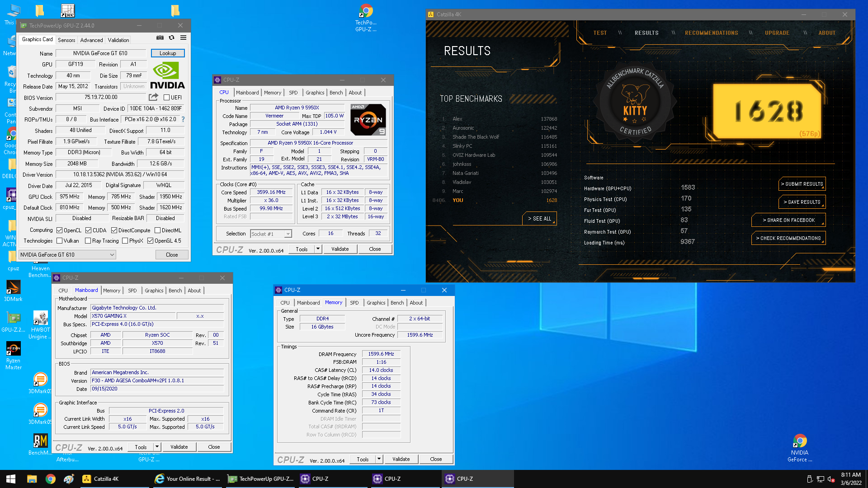Switch to Your Online Result Internet Explorer taskbar item

click(x=187, y=479)
